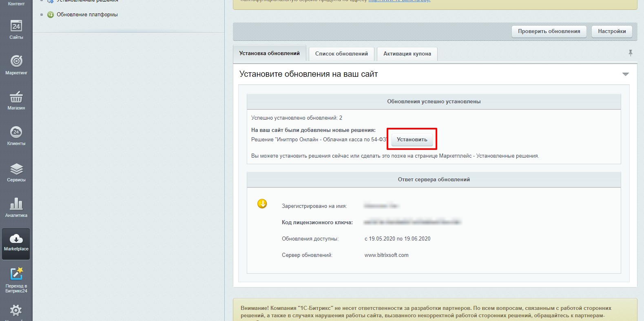Screen dimensions: 644x321
Task: Open the Контент sidebar item
Action: click(x=16, y=4)
